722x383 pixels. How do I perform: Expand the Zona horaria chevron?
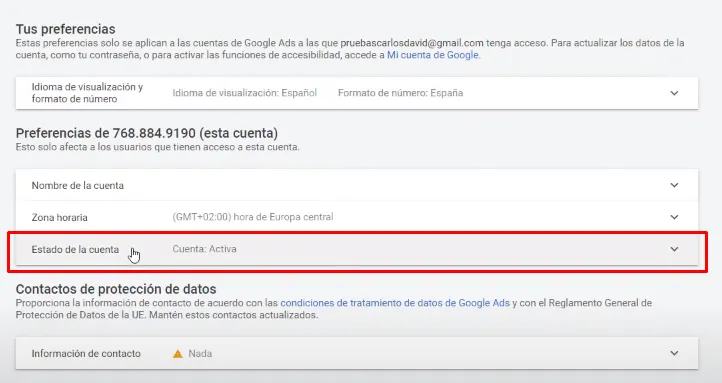[x=674, y=217]
